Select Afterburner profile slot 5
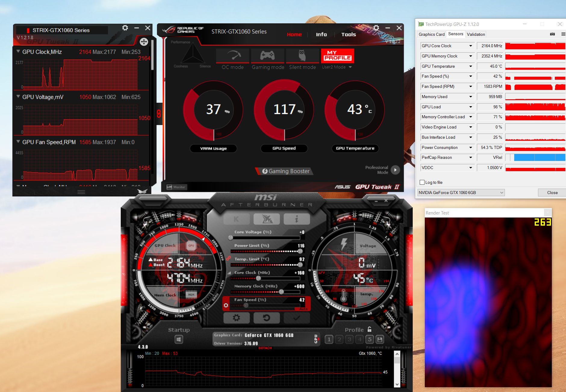This screenshot has width=566, height=392. 370,340
